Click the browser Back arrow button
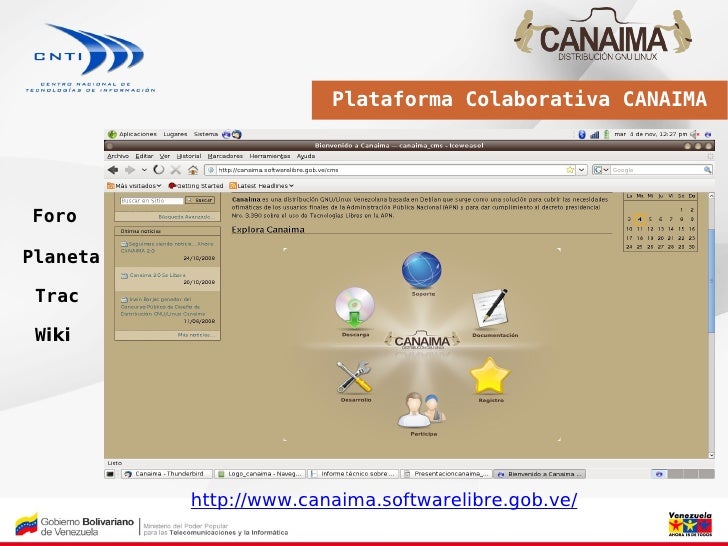 pos(113,170)
